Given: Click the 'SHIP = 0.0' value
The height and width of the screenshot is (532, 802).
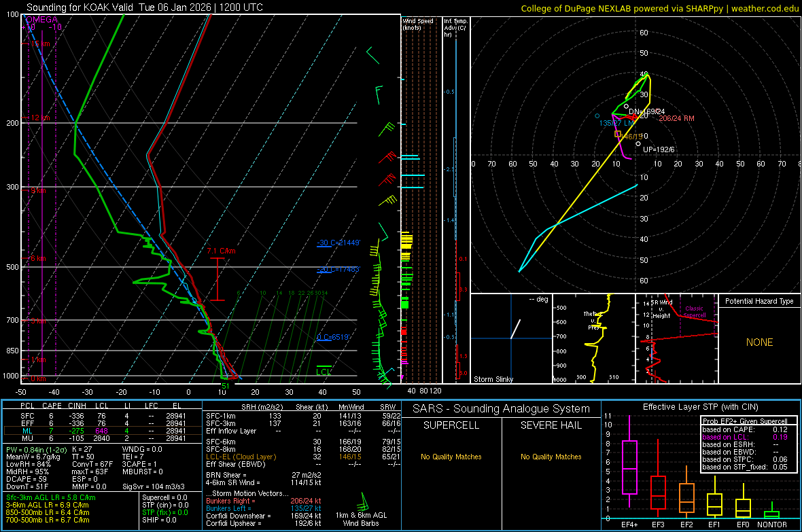Looking at the screenshot, I should (159, 520).
